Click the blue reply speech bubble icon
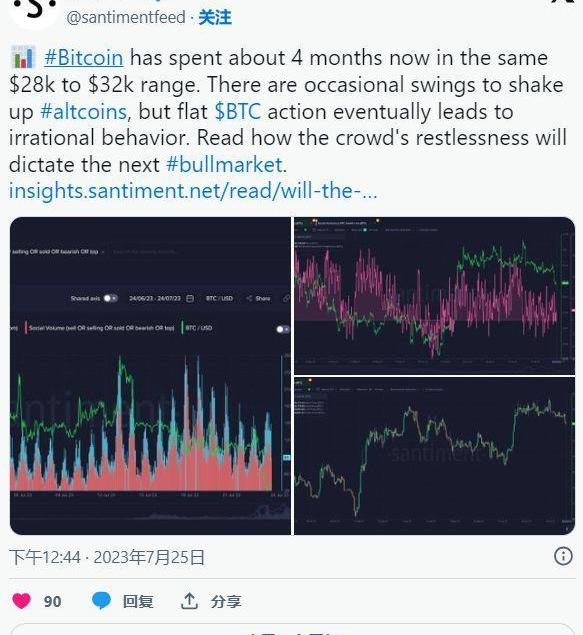 (101, 601)
